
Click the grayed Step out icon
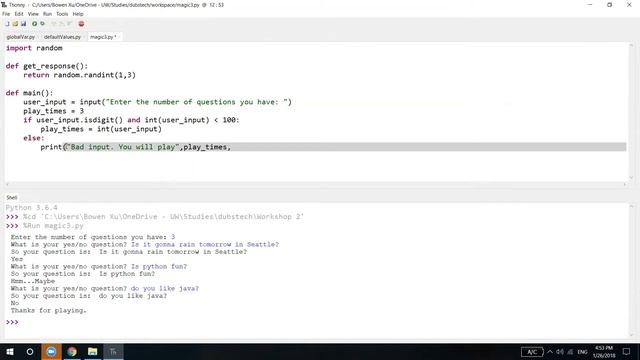tap(69, 24)
